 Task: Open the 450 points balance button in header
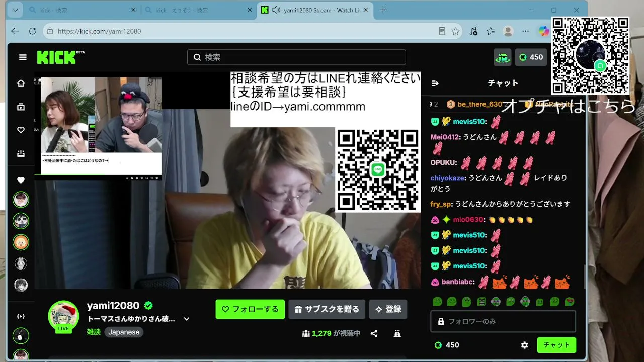(x=531, y=57)
